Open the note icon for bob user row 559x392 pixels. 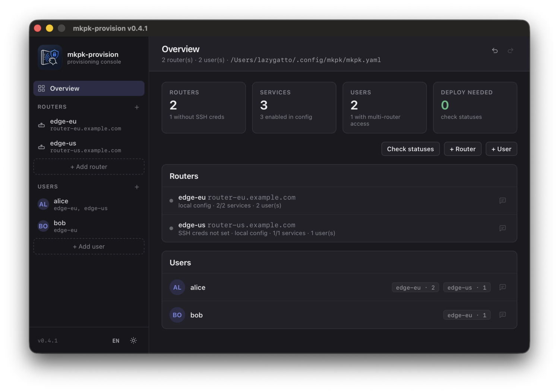503,315
